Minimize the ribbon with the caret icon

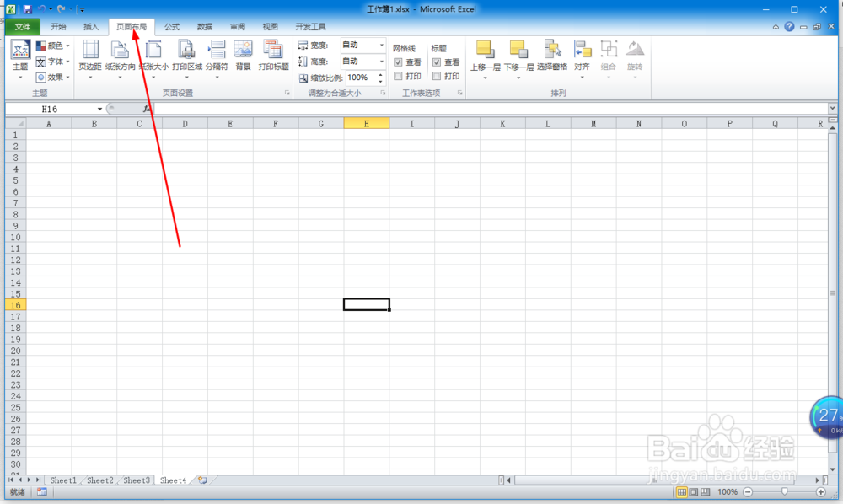tap(776, 27)
